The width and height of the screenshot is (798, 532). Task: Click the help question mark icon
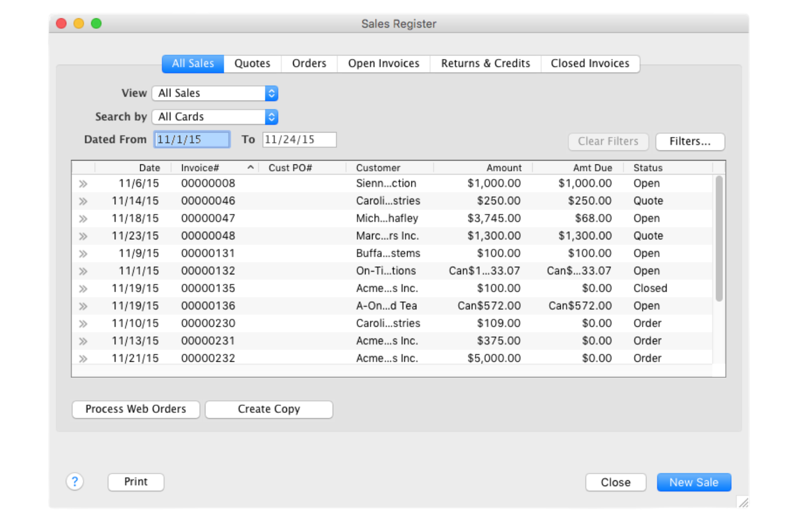coord(75,481)
